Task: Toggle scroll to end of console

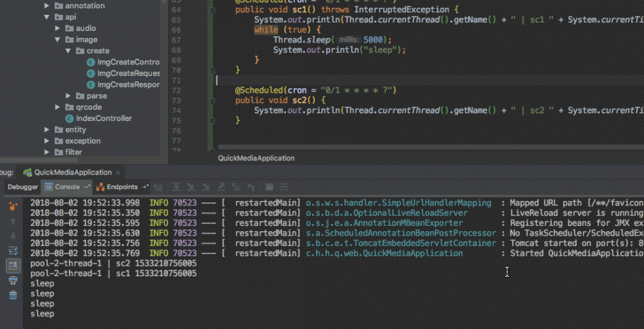Action: pos(13,265)
